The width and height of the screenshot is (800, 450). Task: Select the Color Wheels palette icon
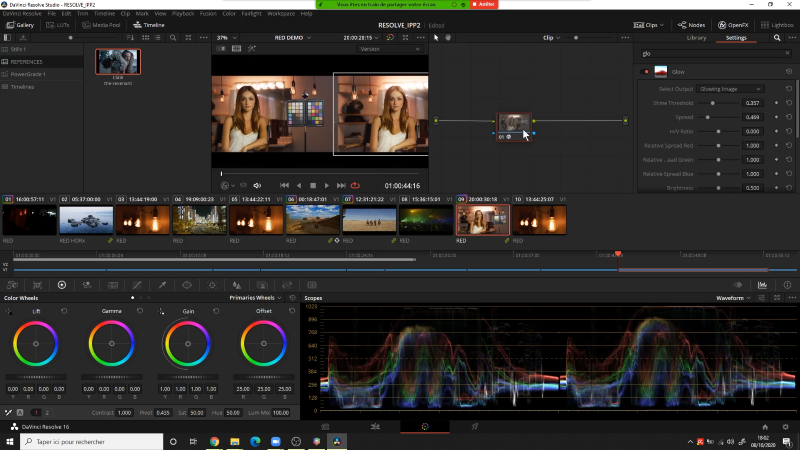62,285
